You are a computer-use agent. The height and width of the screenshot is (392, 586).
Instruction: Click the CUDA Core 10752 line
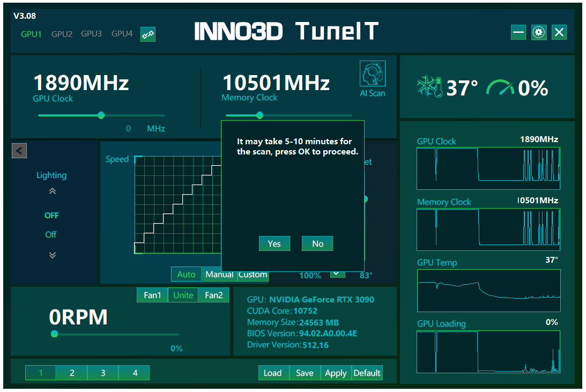pyautogui.click(x=282, y=311)
